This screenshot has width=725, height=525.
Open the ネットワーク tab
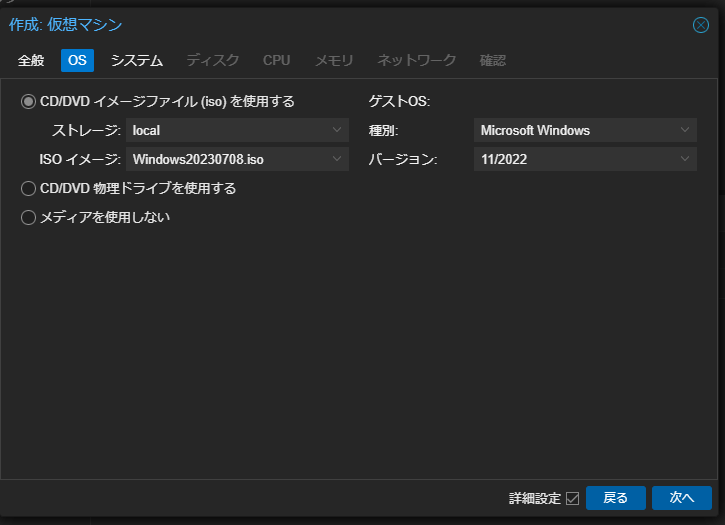tap(417, 61)
